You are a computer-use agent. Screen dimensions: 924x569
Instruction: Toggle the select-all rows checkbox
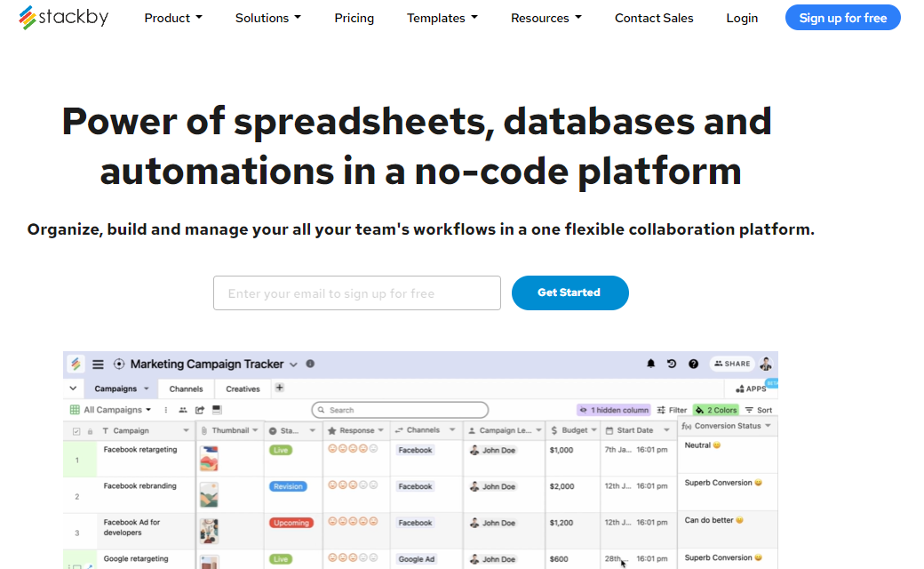coord(76,431)
